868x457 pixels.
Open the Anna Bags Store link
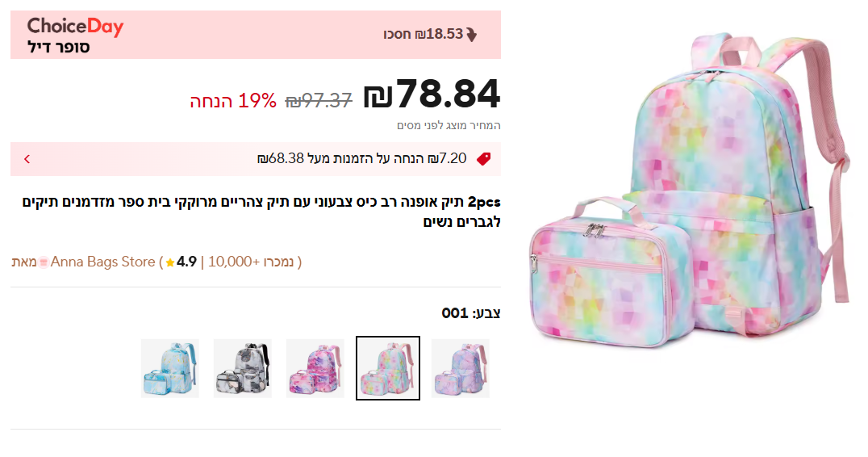[x=102, y=262]
